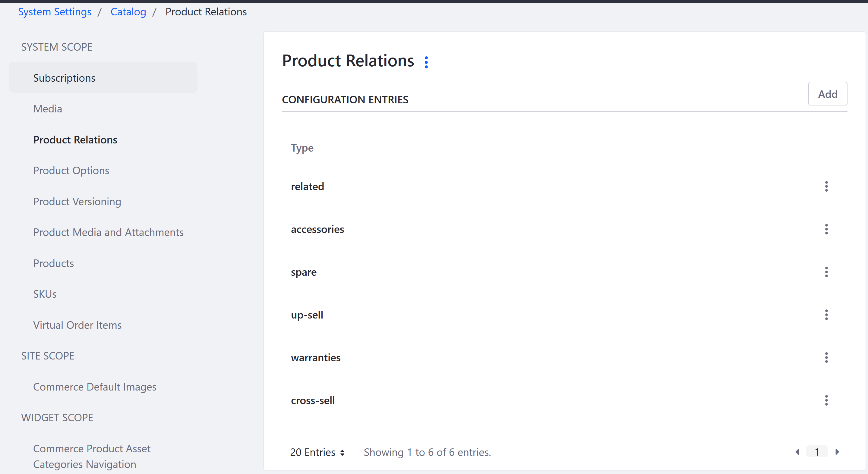
Task: Select 'SKUs' from the sidebar menu
Action: point(44,294)
